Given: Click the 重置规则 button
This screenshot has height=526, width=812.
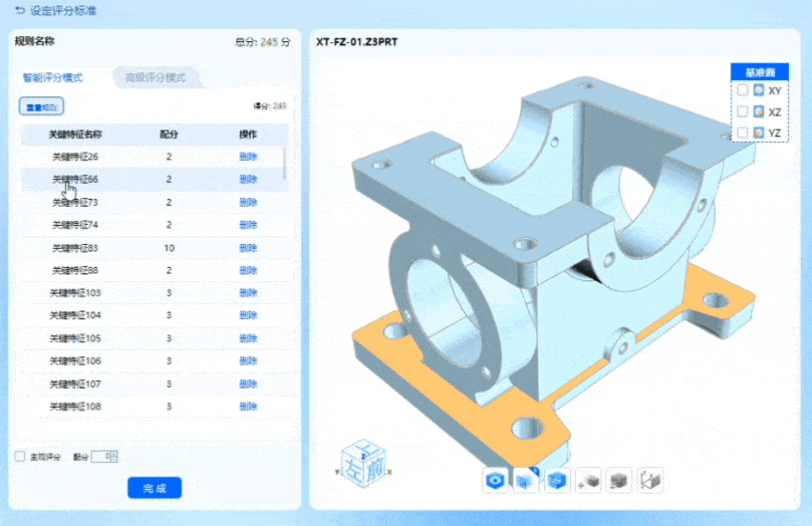Looking at the screenshot, I should tap(41, 107).
